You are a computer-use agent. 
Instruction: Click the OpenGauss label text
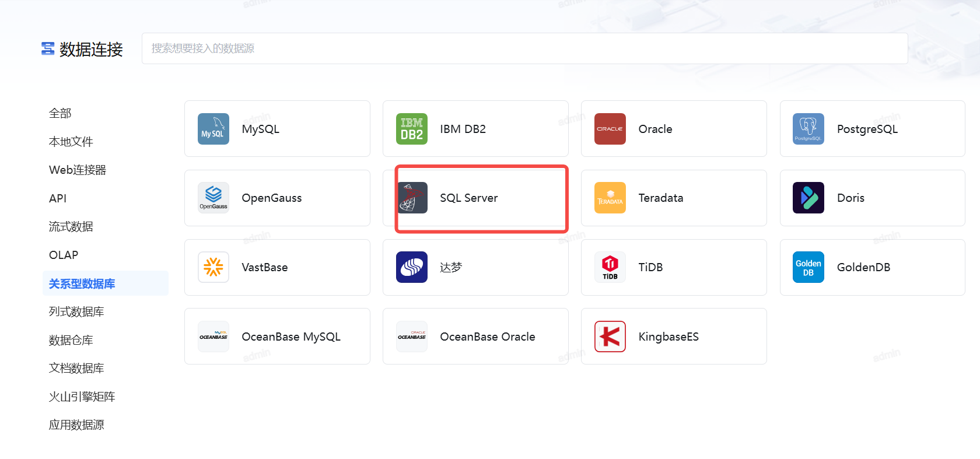[x=272, y=198]
